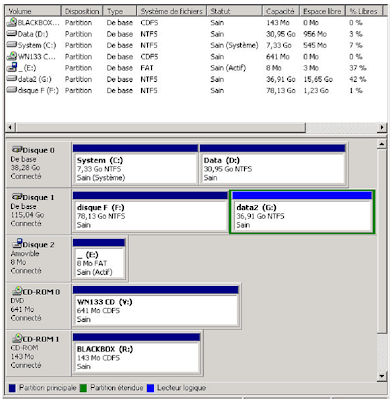Click the 'FAT' file system cell
The height and width of the screenshot is (400, 390).
tap(147, 68)
